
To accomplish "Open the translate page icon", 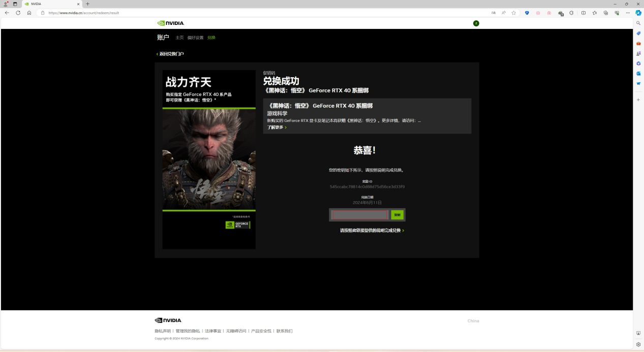I will (x=494, y=13).
